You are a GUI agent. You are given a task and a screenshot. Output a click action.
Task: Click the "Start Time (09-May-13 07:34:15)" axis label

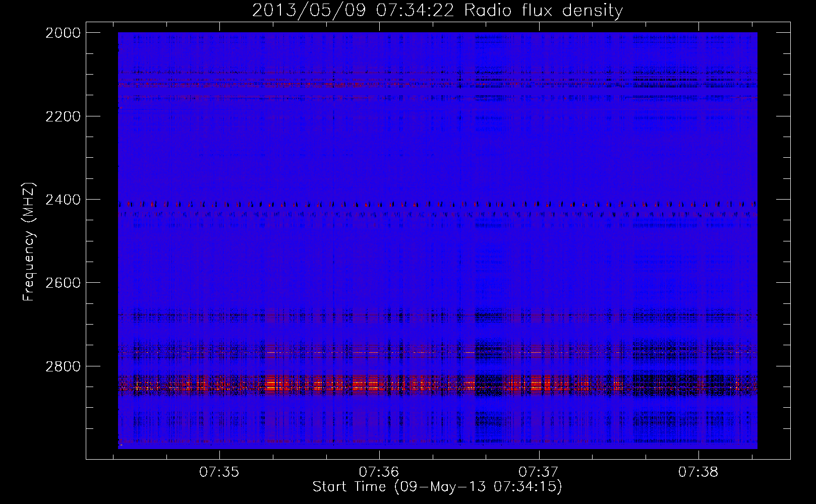point(437,487)
